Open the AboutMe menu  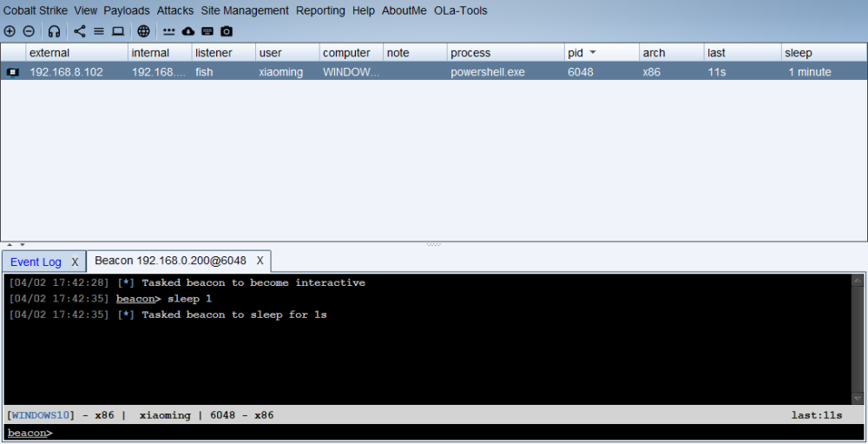tap(404, 10)
